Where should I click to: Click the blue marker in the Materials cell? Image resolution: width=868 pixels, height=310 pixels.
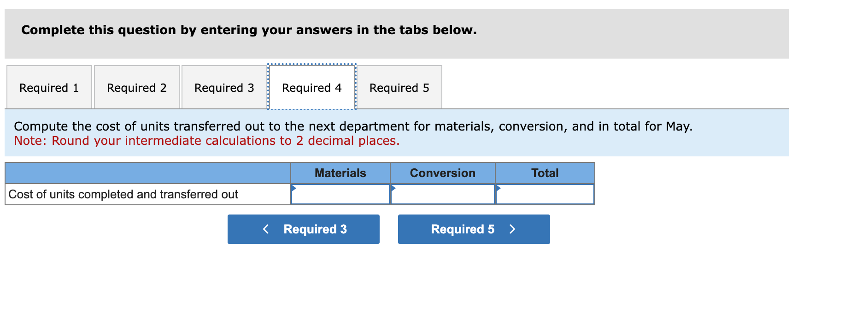293,188
